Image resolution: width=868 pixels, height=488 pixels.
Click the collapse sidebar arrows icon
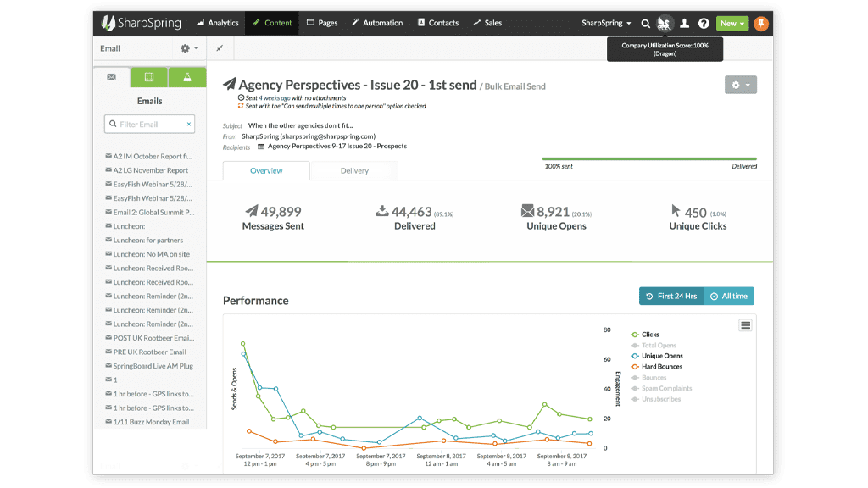pos(220,48)
